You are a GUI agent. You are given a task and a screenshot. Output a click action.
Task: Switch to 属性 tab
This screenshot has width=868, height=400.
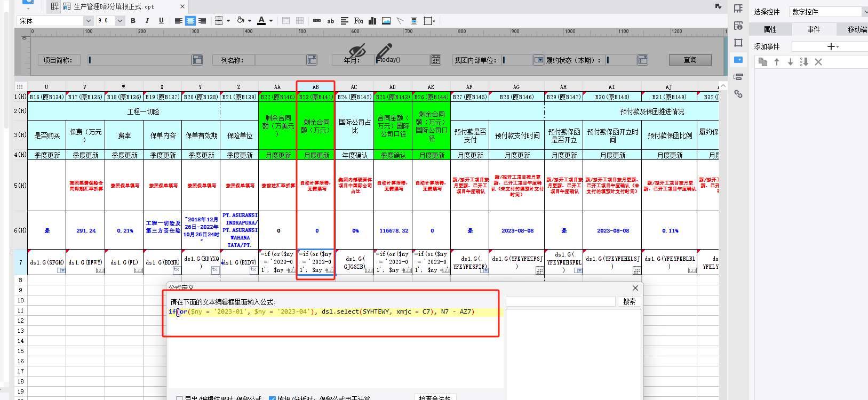pyautogui.click(x=770, y=29)
